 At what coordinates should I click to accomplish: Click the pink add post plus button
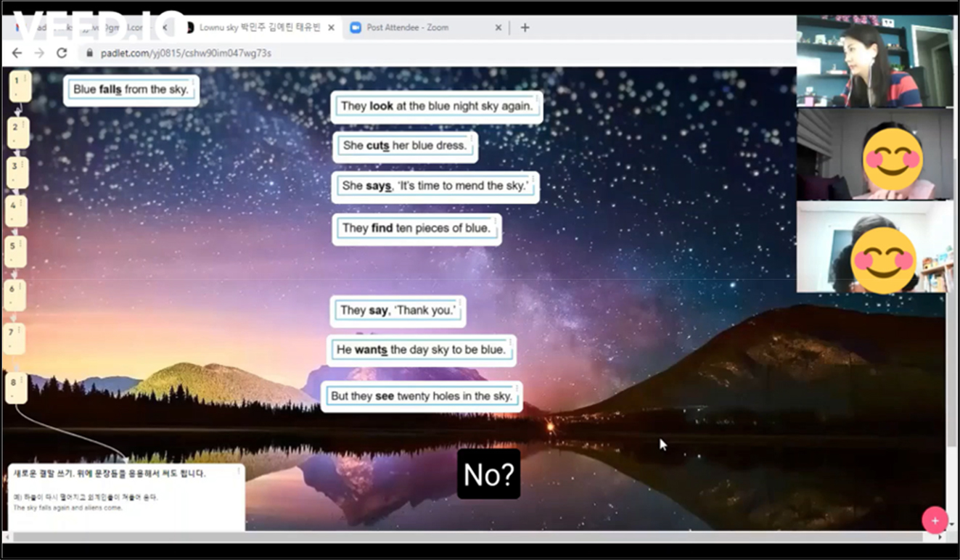(935, 521)
